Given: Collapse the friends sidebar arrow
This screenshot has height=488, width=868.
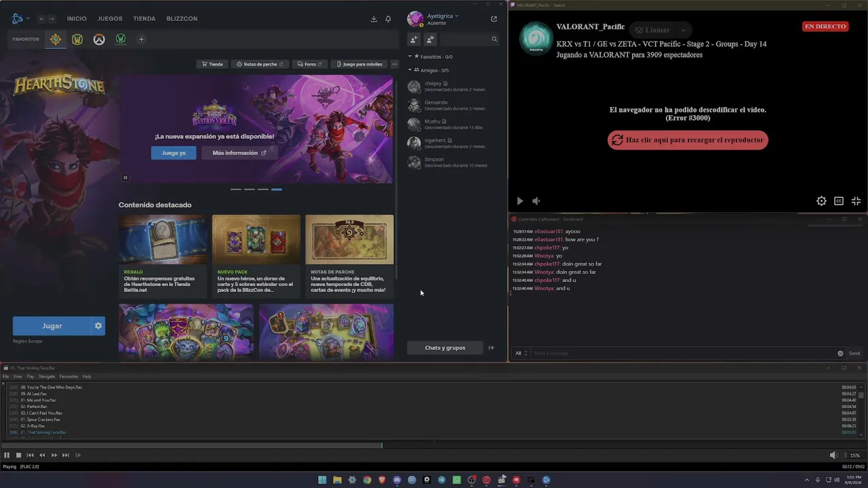Looking at the screenshot, I should (492, 348).
